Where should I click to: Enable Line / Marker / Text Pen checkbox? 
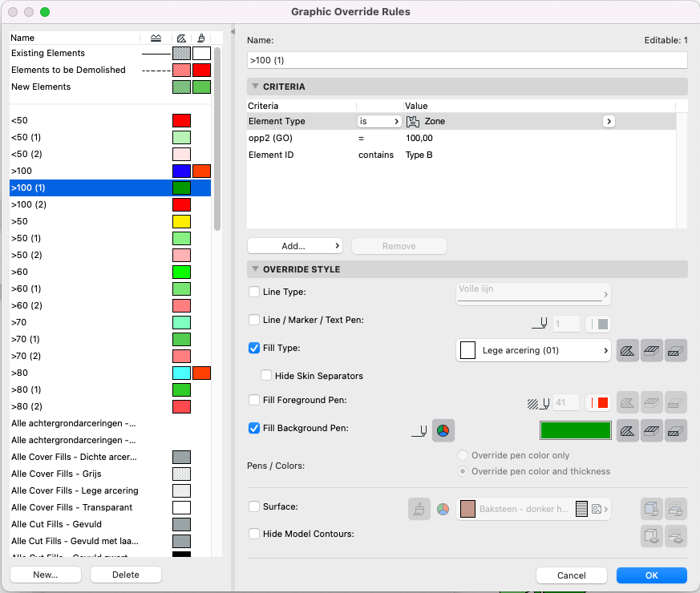tap(254, 320)
